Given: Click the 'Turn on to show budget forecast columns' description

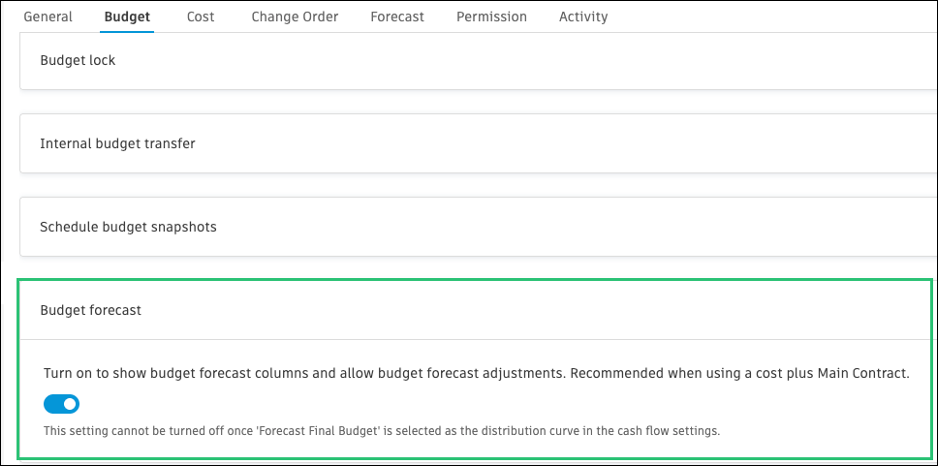Looking at the screenshot, I should (300, 374).
